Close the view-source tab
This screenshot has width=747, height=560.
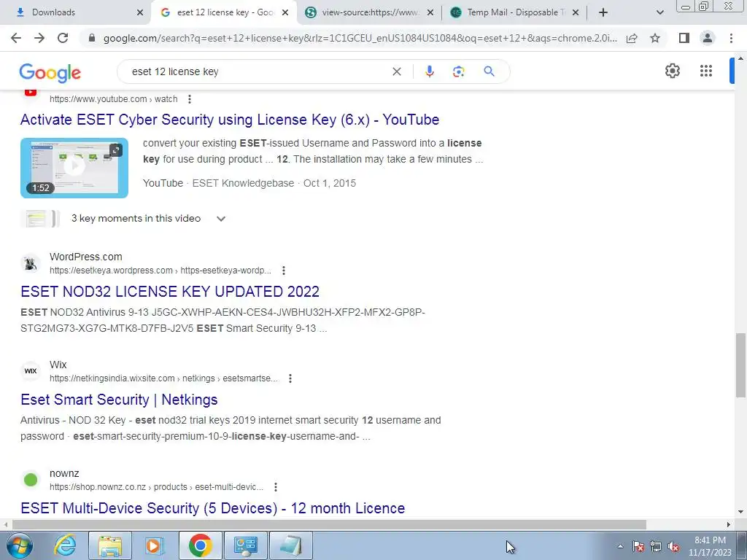[x=430, y=12]
